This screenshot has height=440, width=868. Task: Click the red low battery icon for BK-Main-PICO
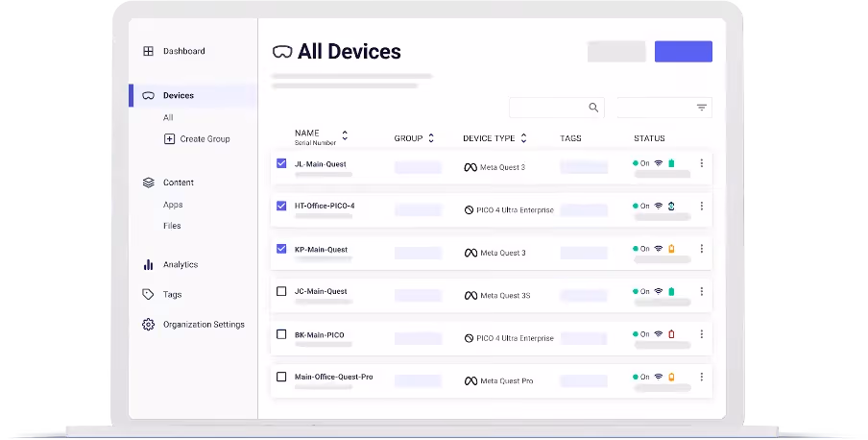[x=671, y=333]
